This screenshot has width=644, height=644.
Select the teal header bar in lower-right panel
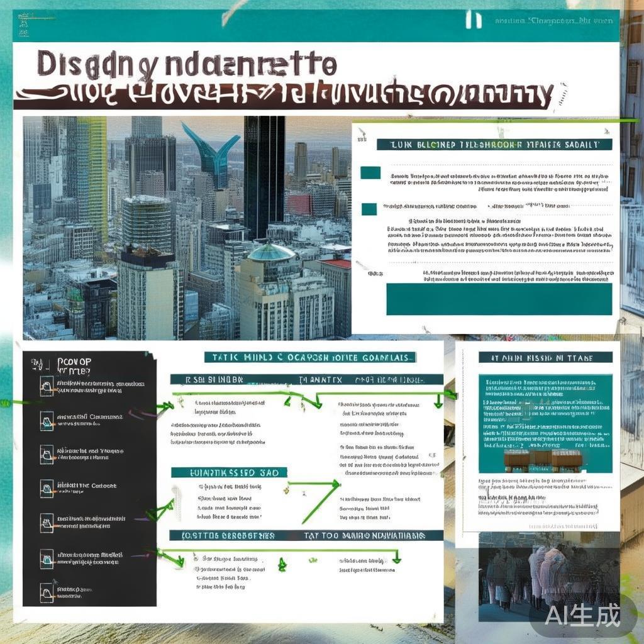545,357
